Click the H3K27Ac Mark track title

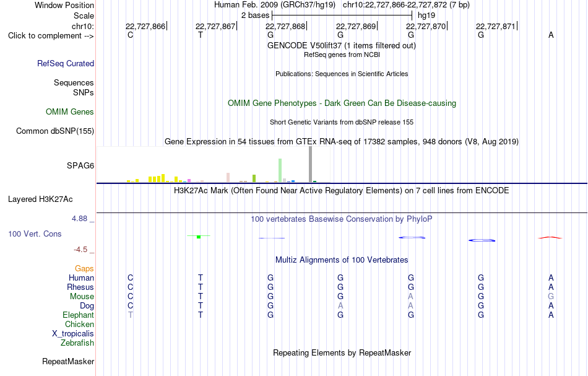point(342,191)
